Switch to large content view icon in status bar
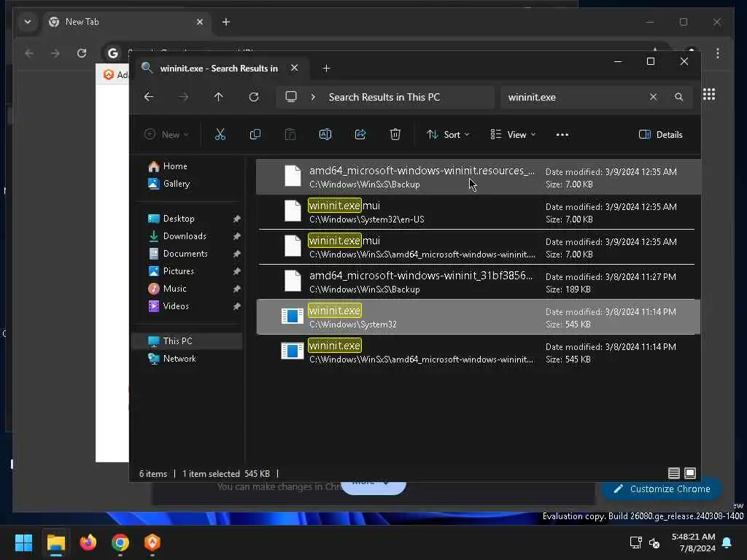747x560 pixels. [690, 472]
